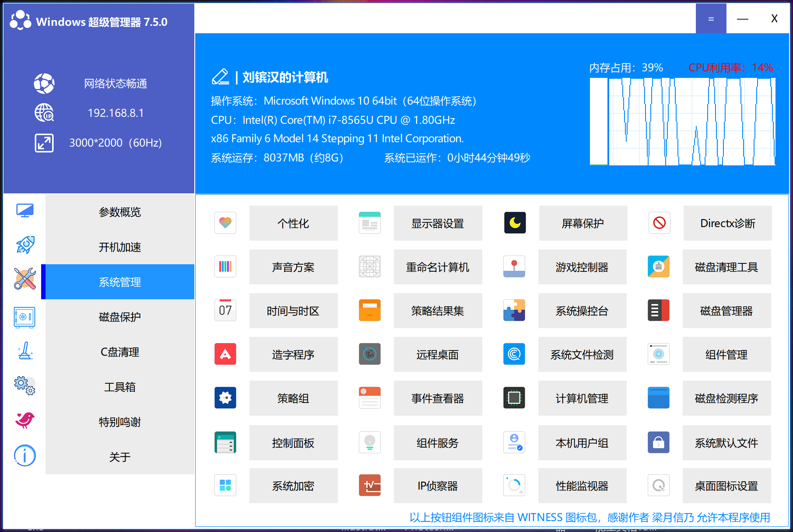Click the puzzle piece icon beside 系统操控台
Image resolution: width=793 pixels, height=532 pixels.
click(514, 310)
